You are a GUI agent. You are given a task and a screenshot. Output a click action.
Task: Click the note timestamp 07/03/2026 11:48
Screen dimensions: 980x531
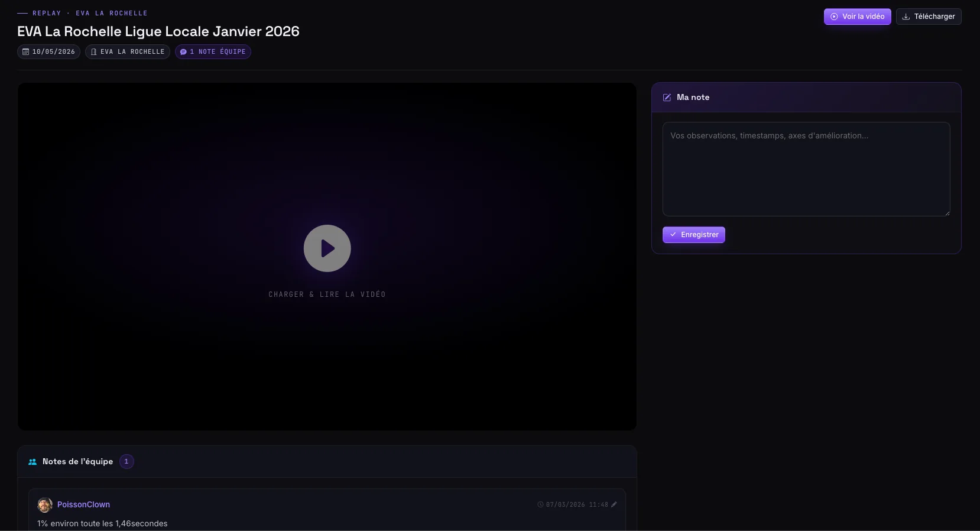[x=577, y=504]
